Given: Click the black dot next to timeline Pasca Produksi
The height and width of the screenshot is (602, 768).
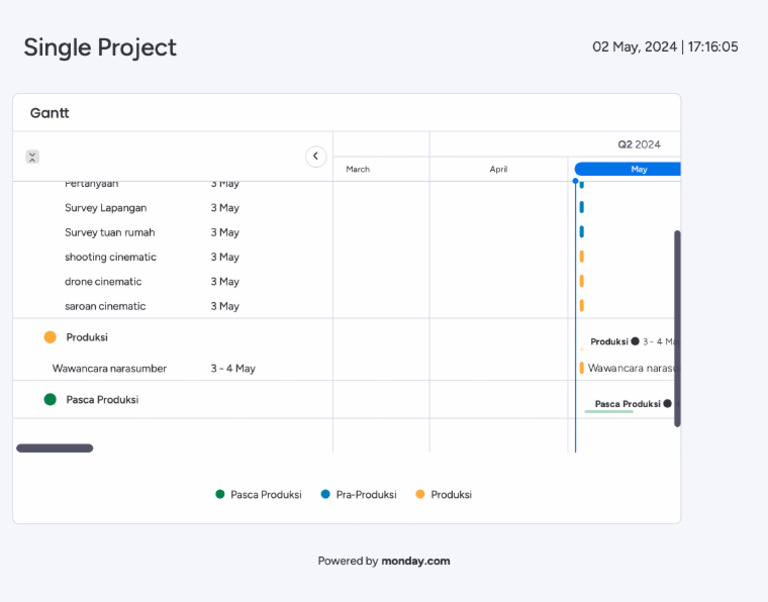Looking at the screenshot, I should point(668,404).
